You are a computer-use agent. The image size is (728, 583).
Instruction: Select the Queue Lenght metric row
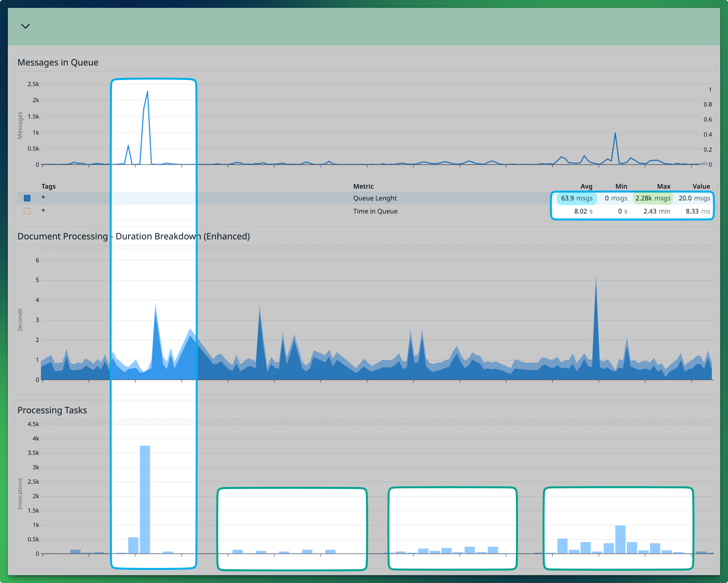[375, 198]
